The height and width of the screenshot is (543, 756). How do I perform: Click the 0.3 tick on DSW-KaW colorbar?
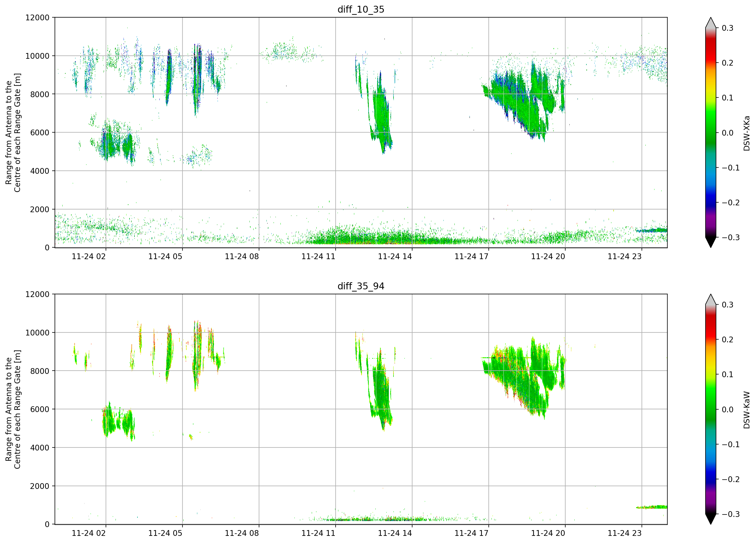click(728, 305)
